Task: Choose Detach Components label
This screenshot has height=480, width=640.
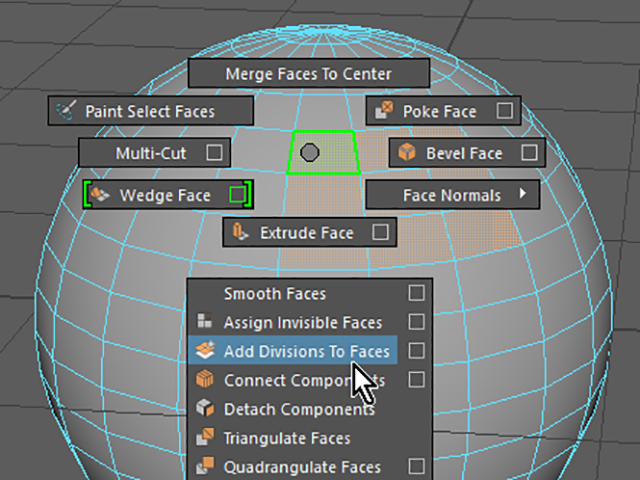Action: [299, 409]
